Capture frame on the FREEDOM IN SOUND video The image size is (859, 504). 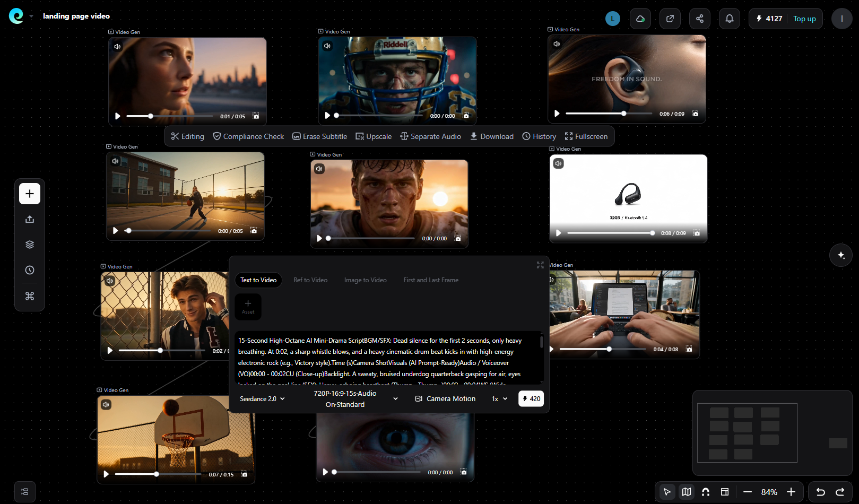tap(695, 114)
